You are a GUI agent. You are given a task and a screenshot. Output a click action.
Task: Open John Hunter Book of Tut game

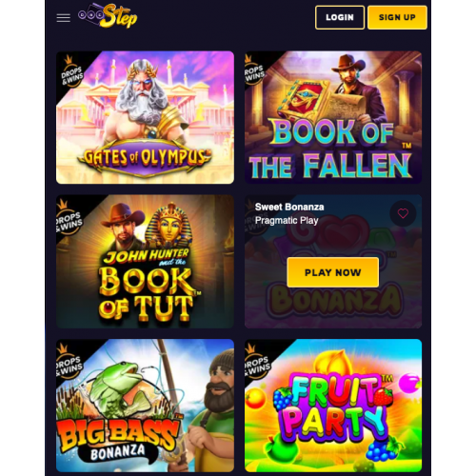(x=145, y=262)
